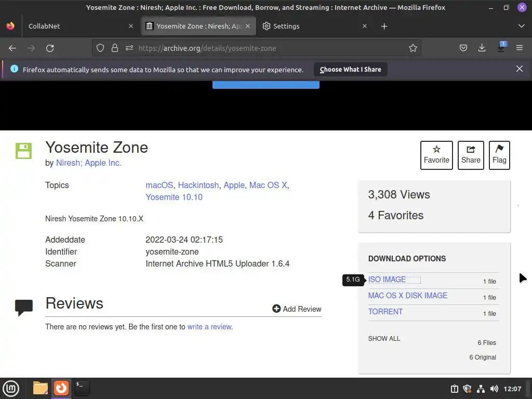Open network connections tray icon

(x=481, y=389)
